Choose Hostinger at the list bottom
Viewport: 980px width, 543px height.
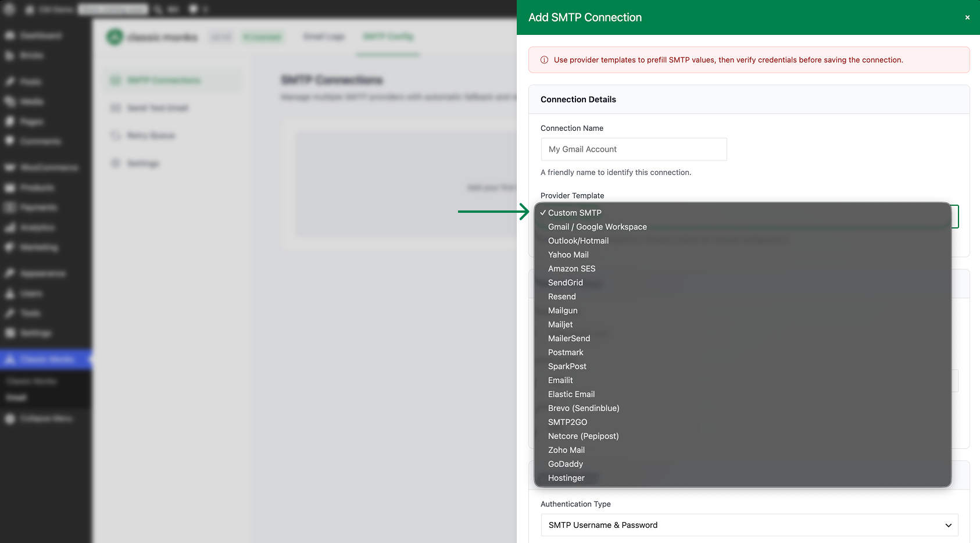[x=742, y=478]
